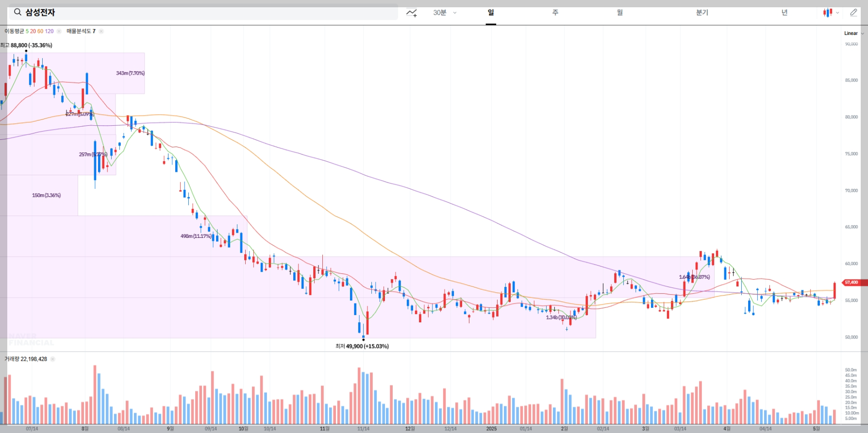Click the 최고 88,800 high marker
This screenshot has height=433, width=868.
point(26,45)
